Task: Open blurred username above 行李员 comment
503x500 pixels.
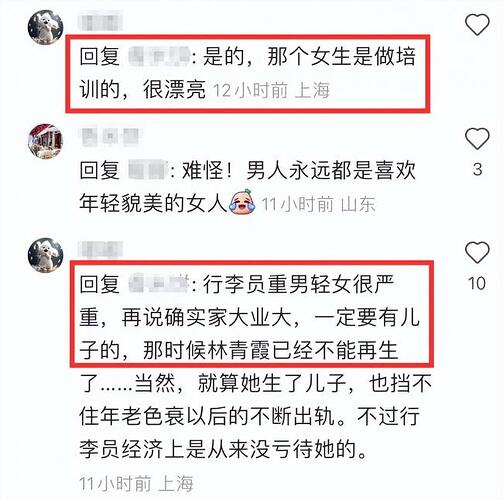Action: pyautogui.click(x=100, y=250)
